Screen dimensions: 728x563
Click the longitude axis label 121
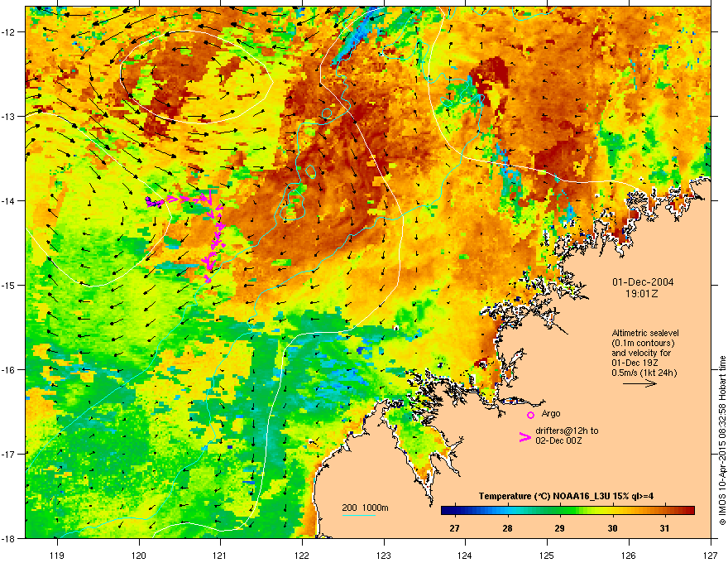click(221, 556)
